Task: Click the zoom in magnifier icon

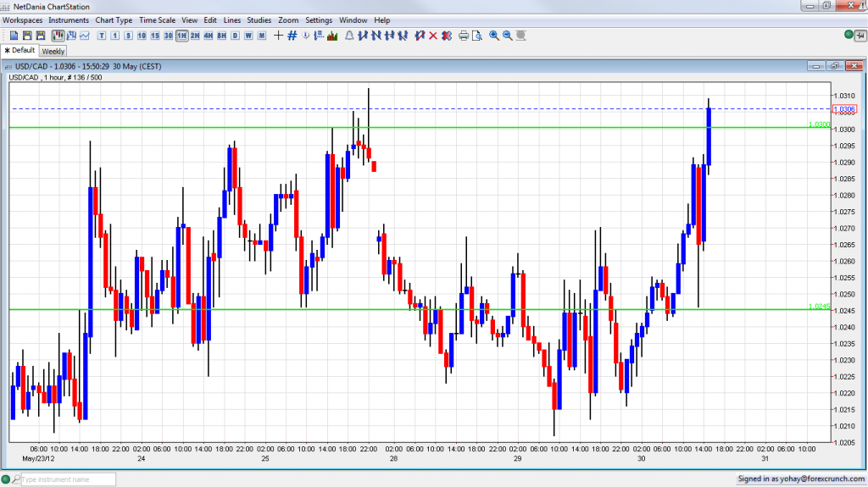Action: [494, 36]
